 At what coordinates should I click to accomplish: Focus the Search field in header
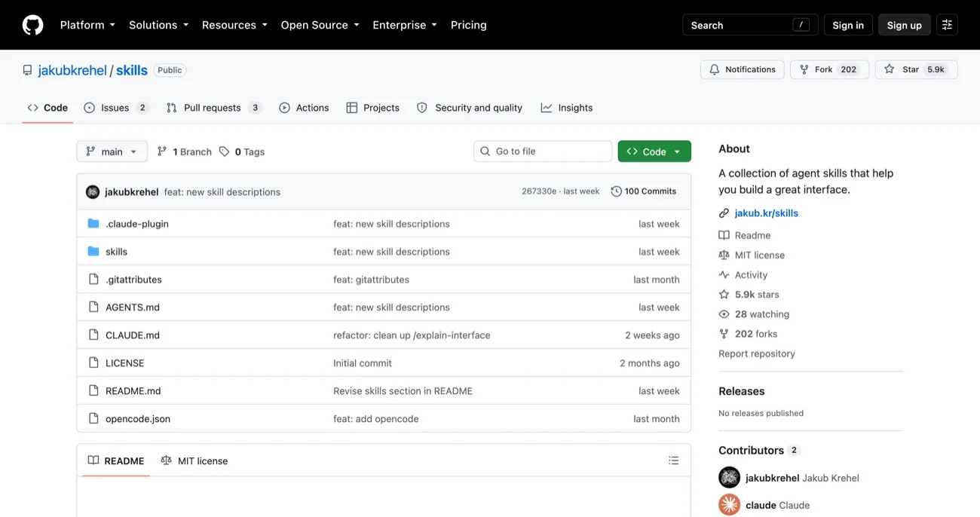(750, 25)
